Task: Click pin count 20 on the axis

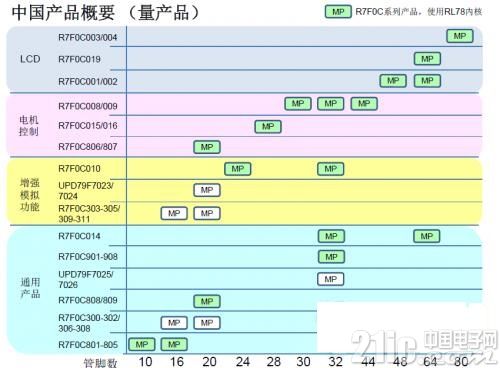Action: [x=209, y=362]
